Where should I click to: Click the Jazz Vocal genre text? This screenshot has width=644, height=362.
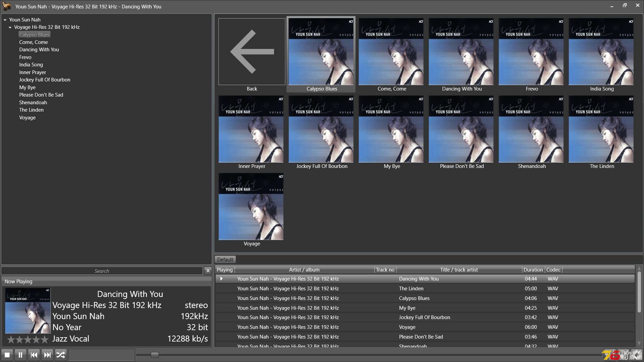coord(71,339)
